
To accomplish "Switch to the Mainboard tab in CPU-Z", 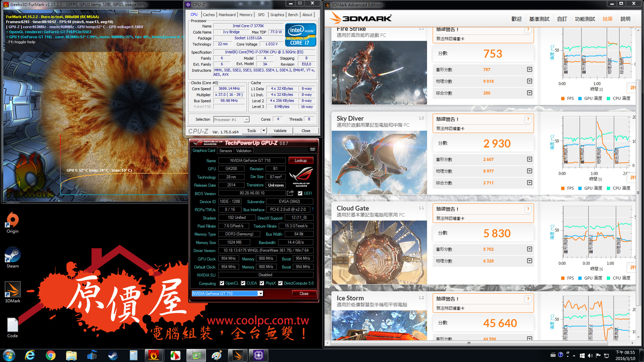I will [227, 15].
